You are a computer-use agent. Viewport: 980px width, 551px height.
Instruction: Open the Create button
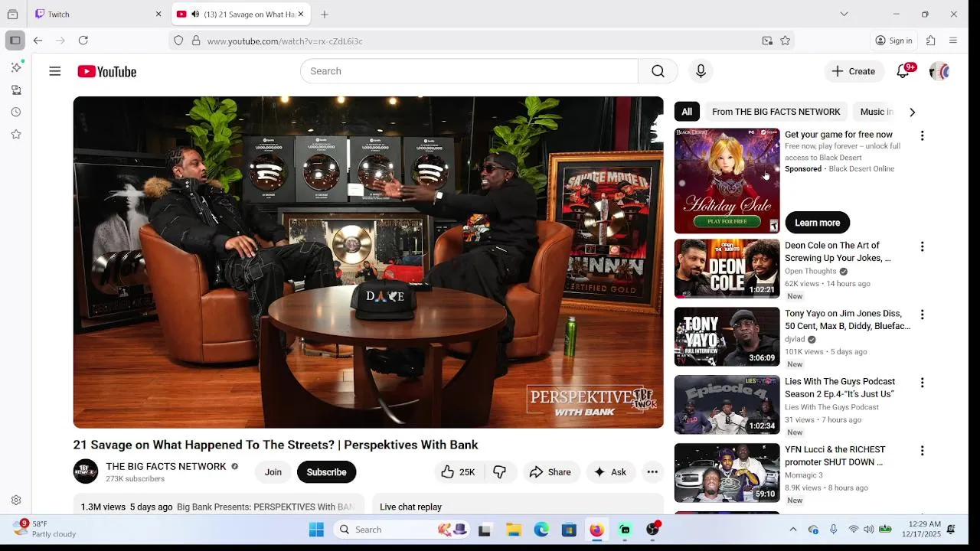tap(854, 71)
